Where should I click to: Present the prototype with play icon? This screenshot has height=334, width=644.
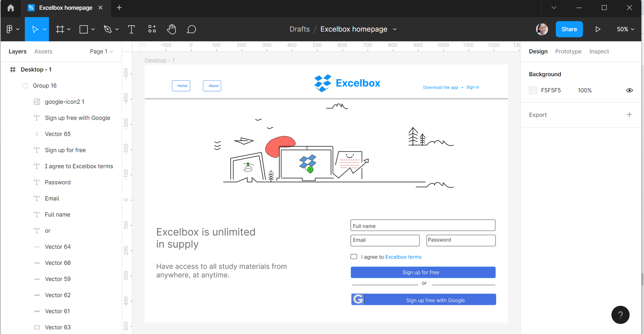point(598,29)
